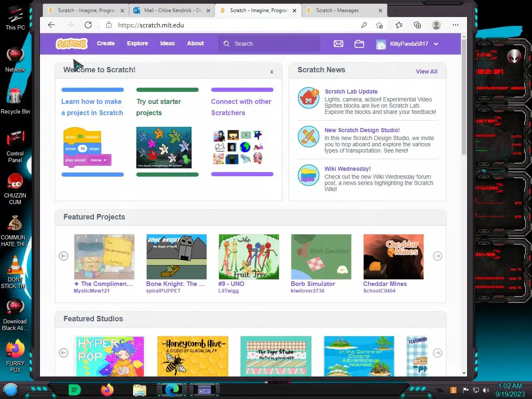This screenshot has height=399, width=532.
Task: Switch to the first Scratch - Imagine tab
Action: [x=86, y=10]
